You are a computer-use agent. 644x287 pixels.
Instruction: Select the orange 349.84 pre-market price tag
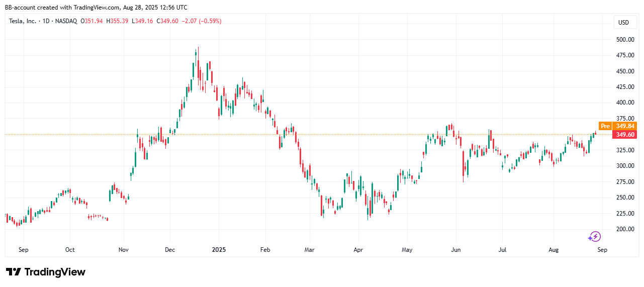pos(625,126)
